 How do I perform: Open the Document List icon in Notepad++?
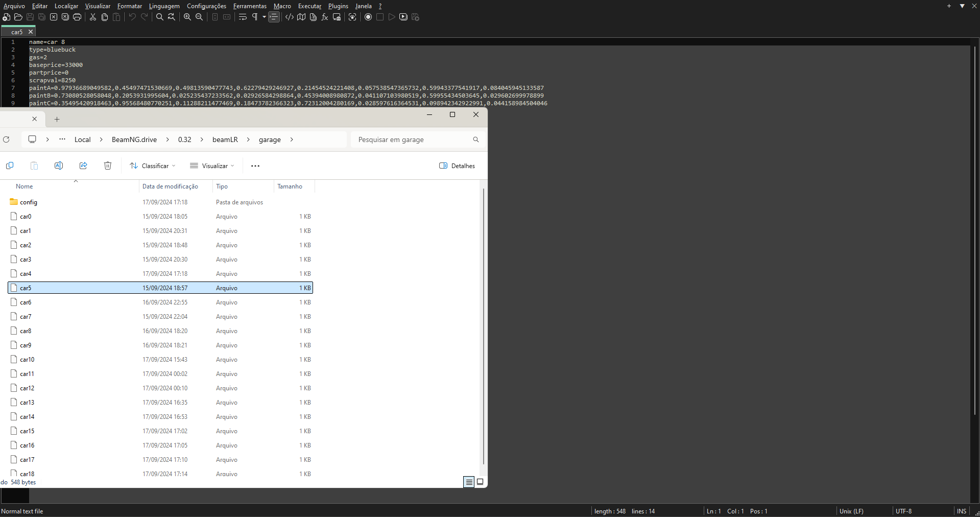(313, 17)
